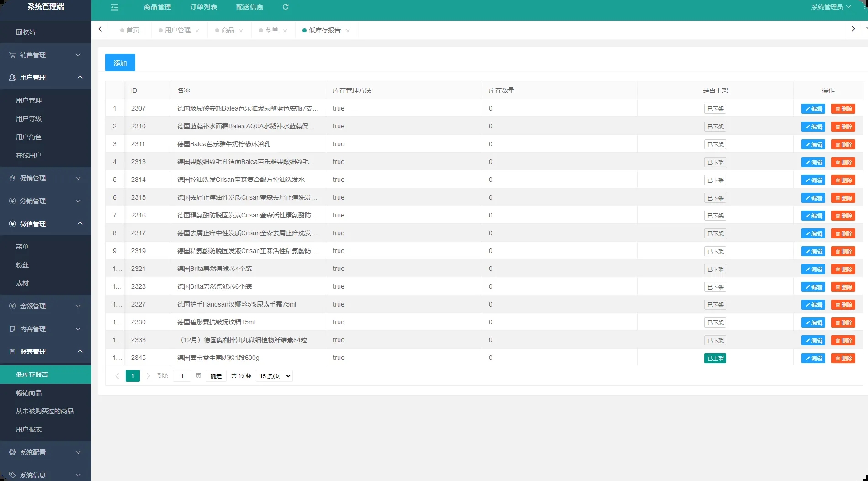
Task: Click the 系统配置 gear icon in sidebar
Action: click(12, 452)
